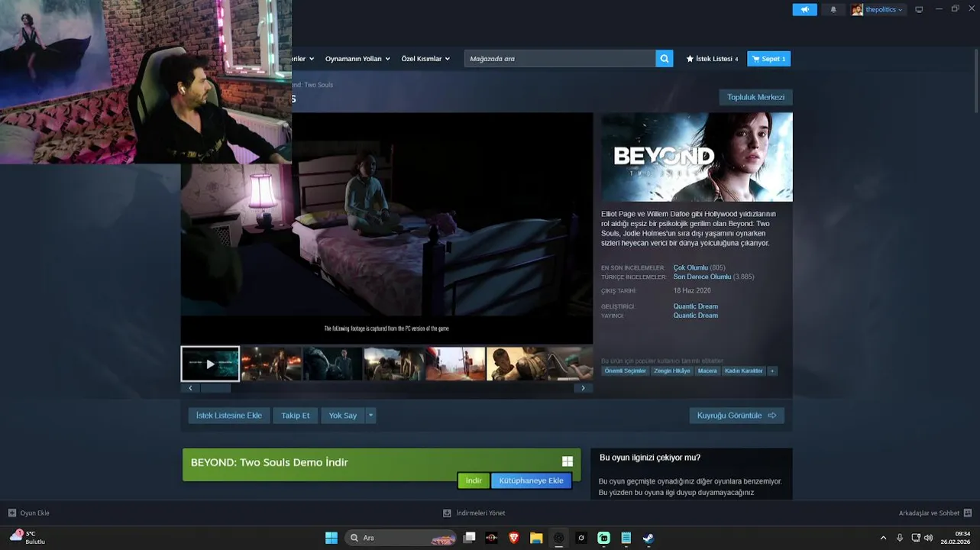The width and height of the screenshot is (980, 550).
Task: Open the Sepet cart button
Action: click(768, 59)
